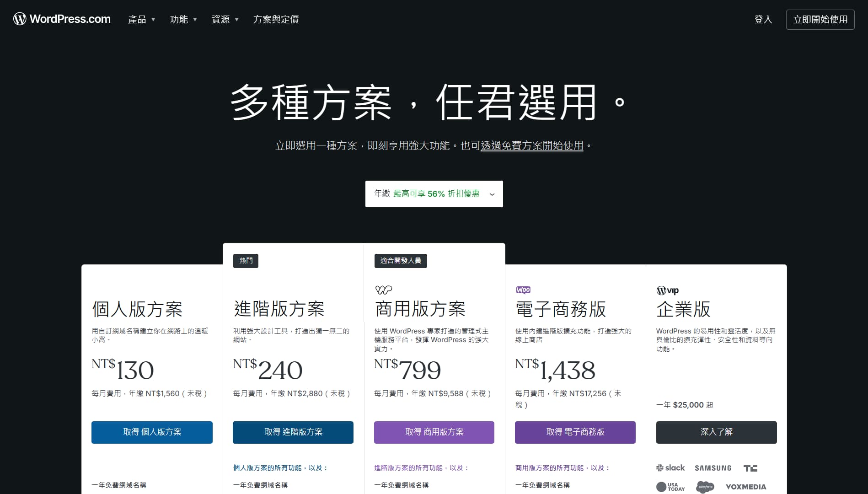This screenshot has width=868, height=494.
Task: Click the Slack logo
Action: pos(670,468)
